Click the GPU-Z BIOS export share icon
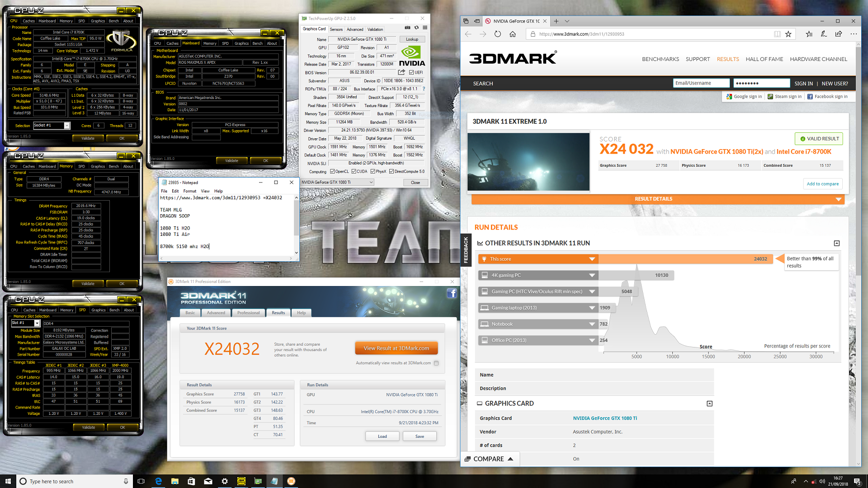Screen dimensions: 868x488 coord(401,72)
